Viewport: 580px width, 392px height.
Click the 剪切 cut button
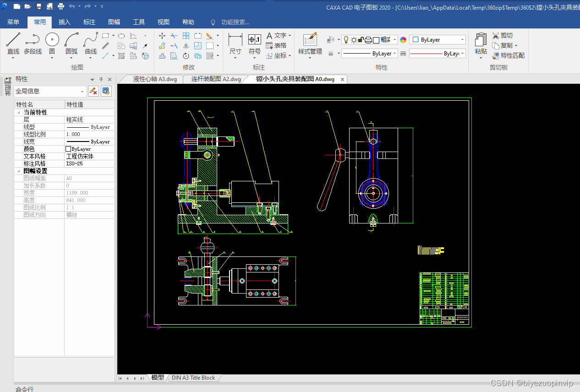coord(503,35)
